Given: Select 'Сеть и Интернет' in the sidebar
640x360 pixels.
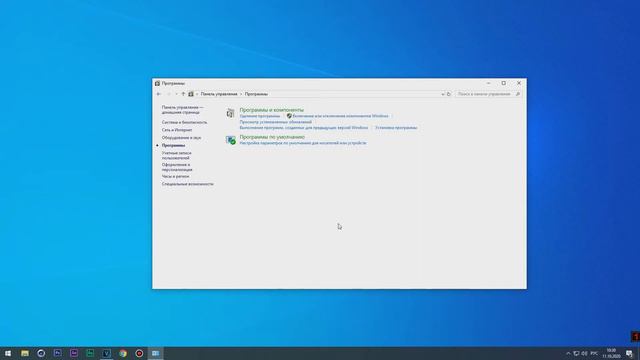Looking at the screenshot, I should click(x=177, y=130).
